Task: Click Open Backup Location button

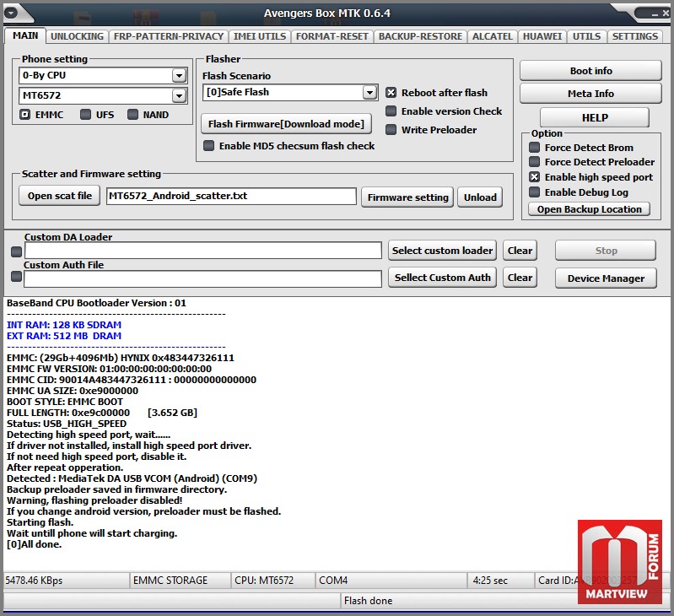Action: click(x=589, y=209)
